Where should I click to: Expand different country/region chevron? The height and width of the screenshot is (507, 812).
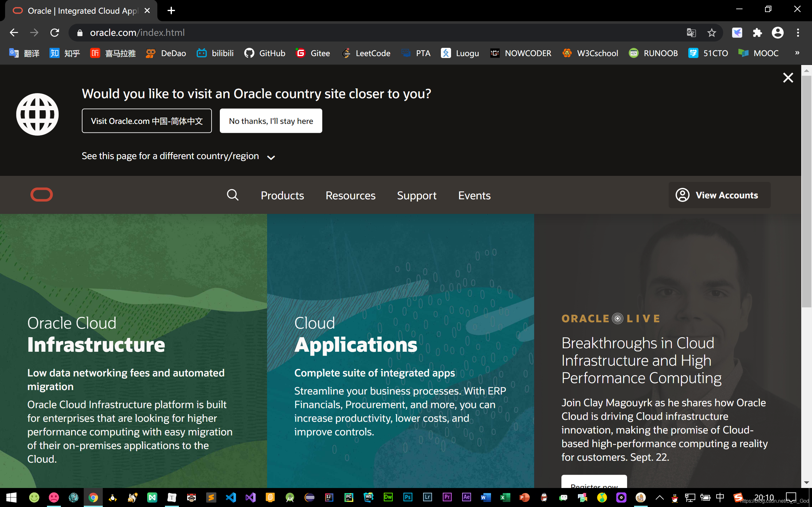click(271, 157)
